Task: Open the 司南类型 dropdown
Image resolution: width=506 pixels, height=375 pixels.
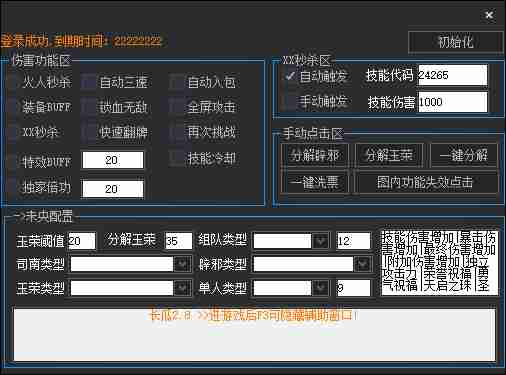Action: coord(182,264)
